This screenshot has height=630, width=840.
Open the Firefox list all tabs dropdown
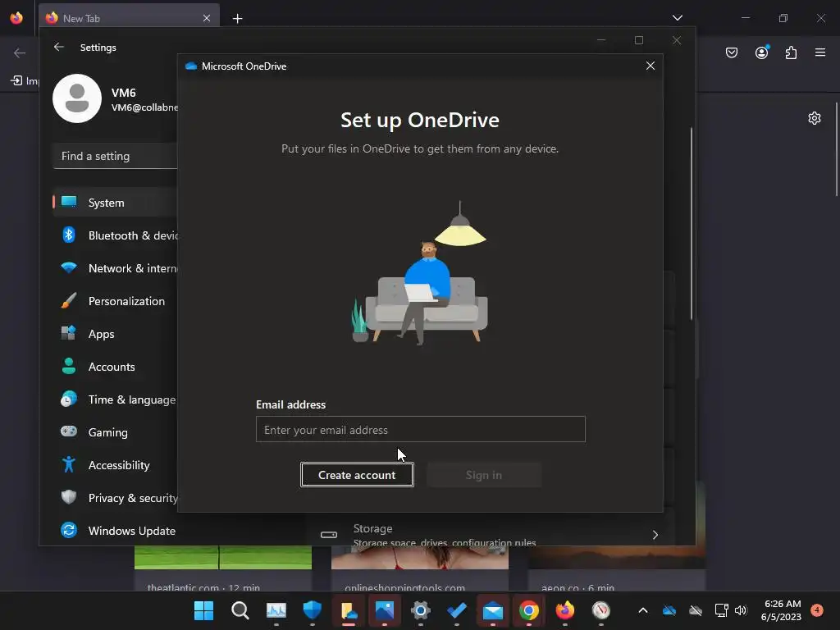point(677,18)
